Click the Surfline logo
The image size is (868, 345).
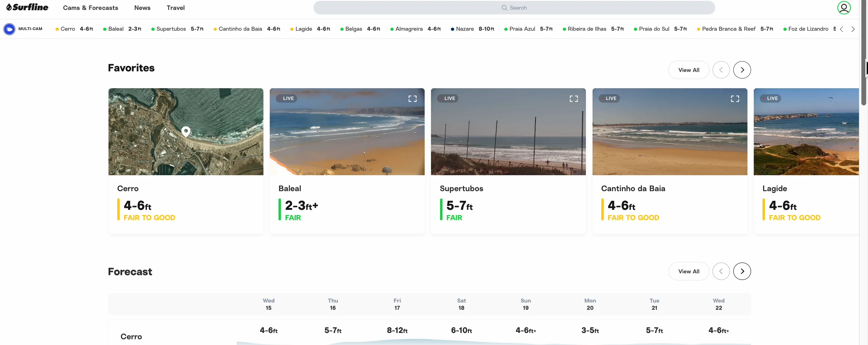coord(27,8)
